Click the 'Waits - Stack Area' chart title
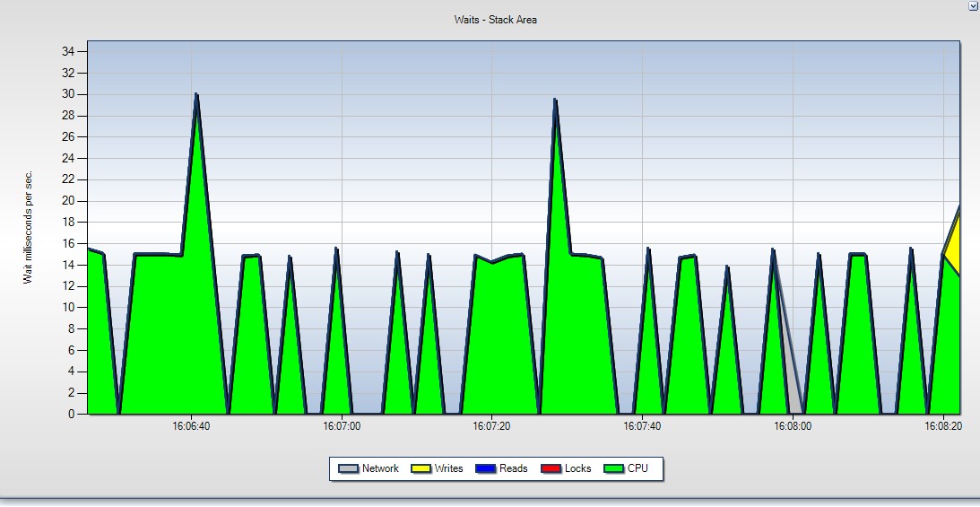Image resolution: width=980 pixels, height=507 pixels. click(x=496, y=20)
